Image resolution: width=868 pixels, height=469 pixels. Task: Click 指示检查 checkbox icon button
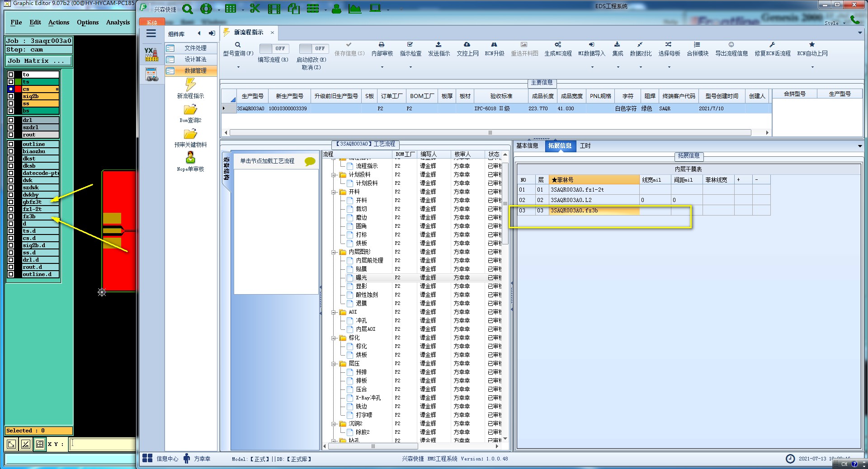tap(410, 49)
